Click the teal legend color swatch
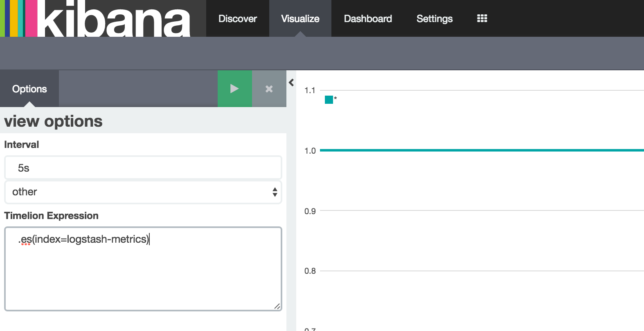This screenshot has height=331, width=644. coord(329,100)
